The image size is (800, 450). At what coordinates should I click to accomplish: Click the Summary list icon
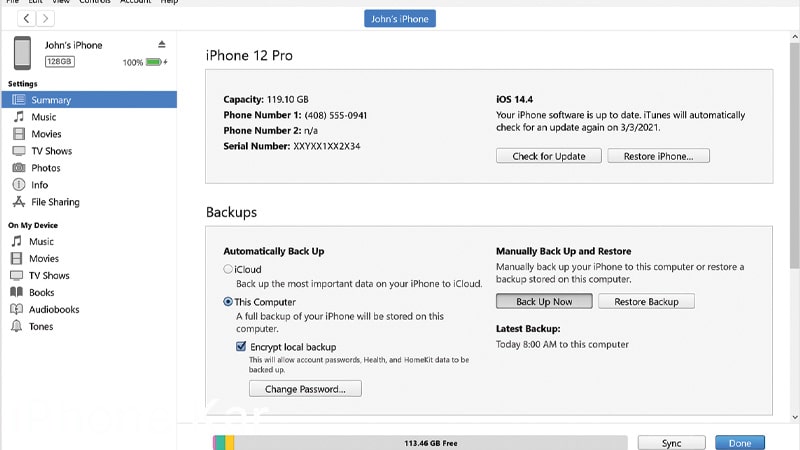(x=19, y=99)
